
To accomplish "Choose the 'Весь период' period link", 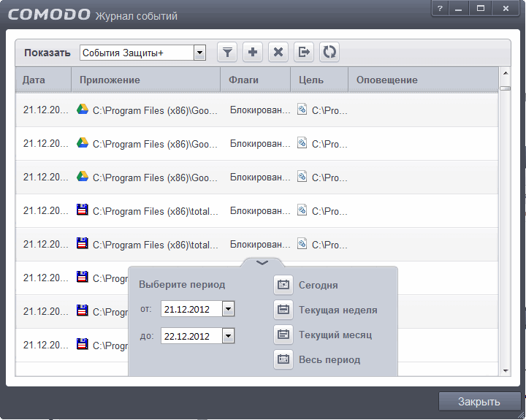I will coord(329,359).
